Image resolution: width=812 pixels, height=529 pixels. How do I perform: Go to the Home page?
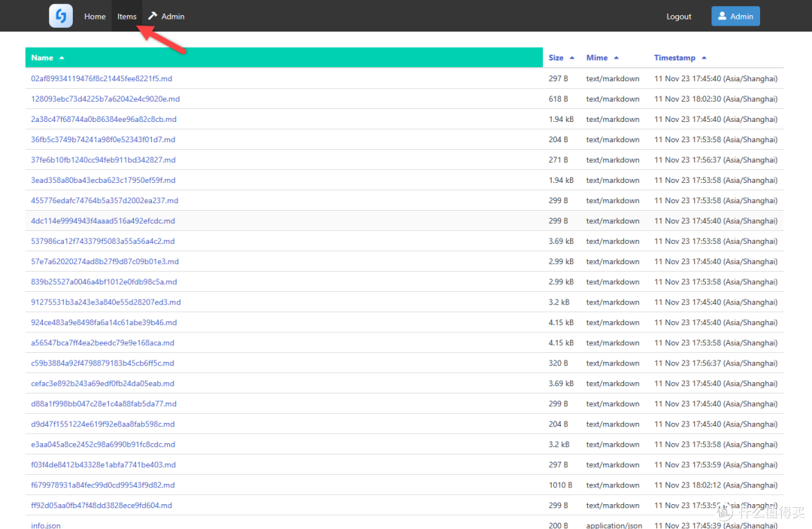click(95, 17)
